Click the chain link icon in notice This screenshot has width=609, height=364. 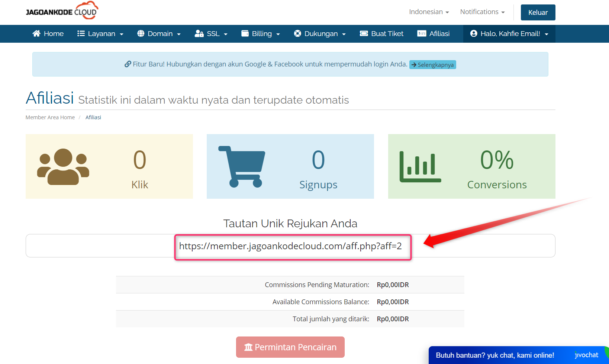pyautogui.click(x=128, y=64)
